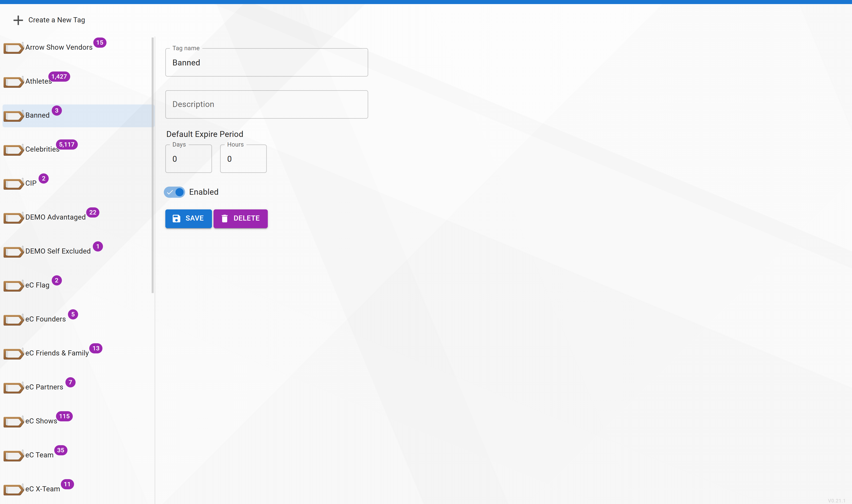Select the eC Shows tag
This screenshot has height=504, width=852.
41,421
